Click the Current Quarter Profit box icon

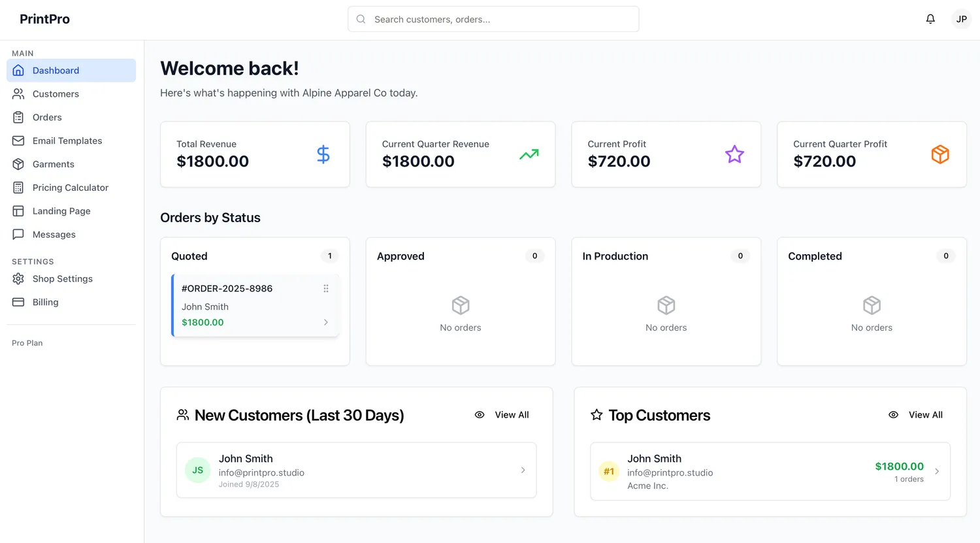tap(939, 154)
